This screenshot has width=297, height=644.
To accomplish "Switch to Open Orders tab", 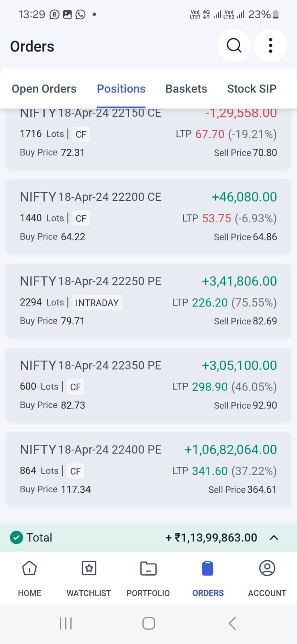I will coord(44,89).
